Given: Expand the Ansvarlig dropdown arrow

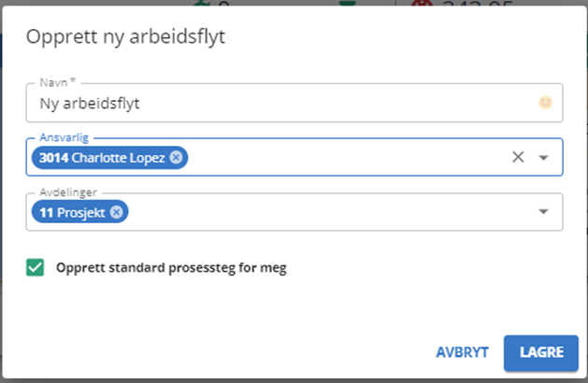Looking at the screenshot, I should tap(543, 157).
